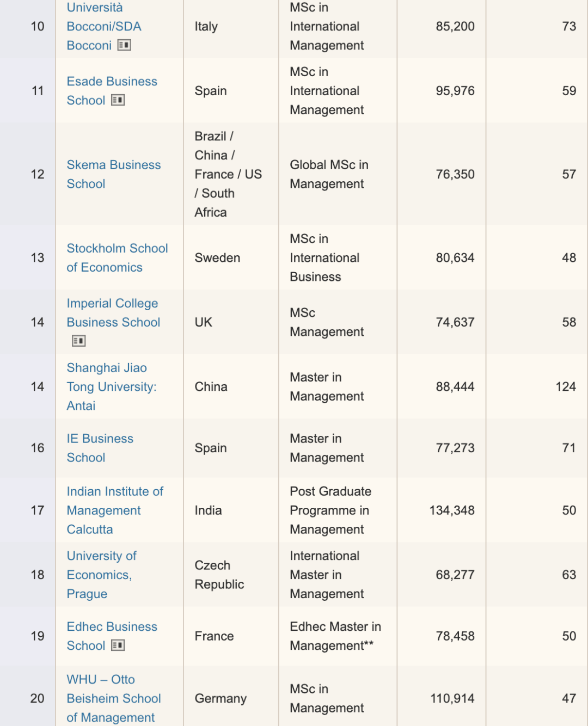The width and height of the screenshot is (588, 726).
Task: Open the Edhec Business School link
Action: coord(112,636)
